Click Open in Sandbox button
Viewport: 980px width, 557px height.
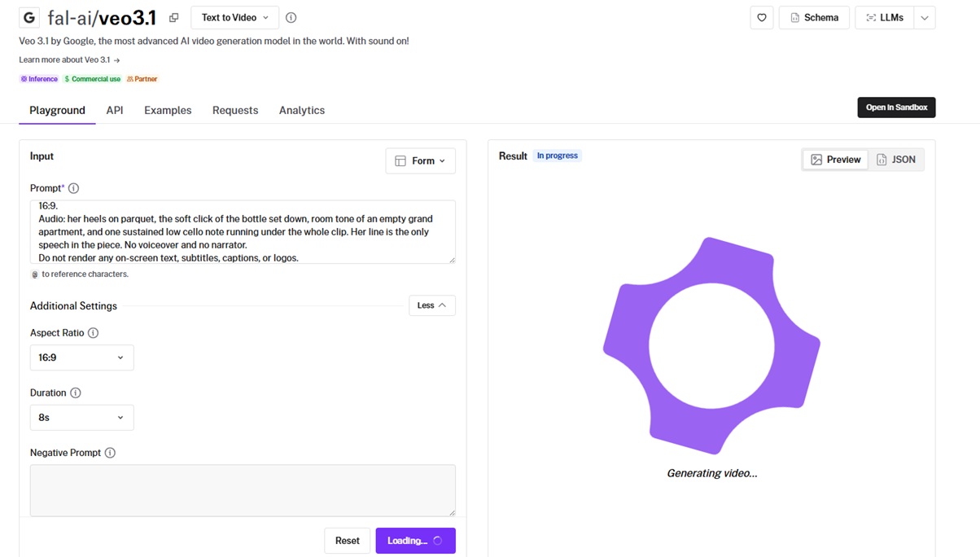tap(896, 107)
